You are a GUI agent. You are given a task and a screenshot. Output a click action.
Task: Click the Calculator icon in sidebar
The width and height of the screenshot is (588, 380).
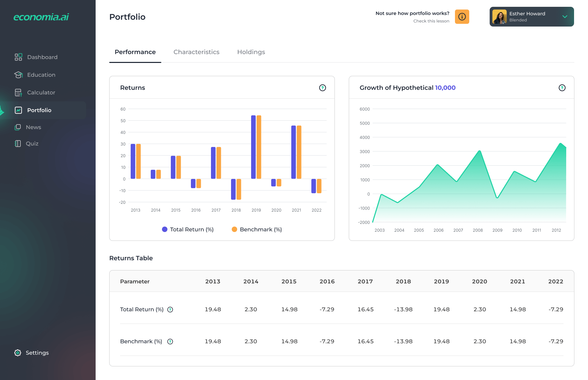click(x=18, y=93)
